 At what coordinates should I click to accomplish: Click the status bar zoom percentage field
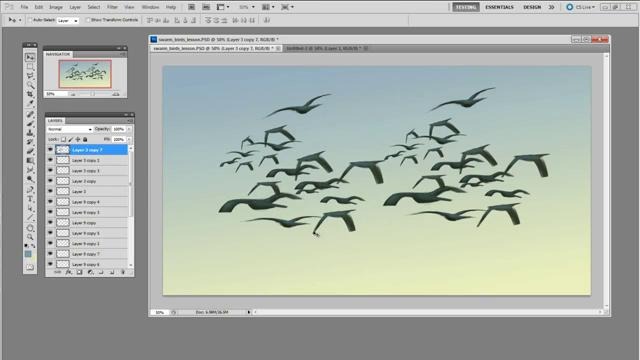click(160, 312)
